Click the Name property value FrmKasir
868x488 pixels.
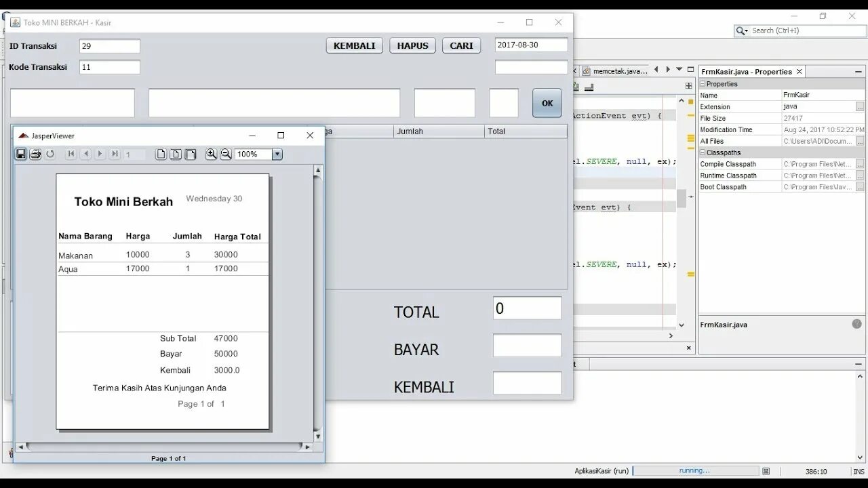coord(823,95)
